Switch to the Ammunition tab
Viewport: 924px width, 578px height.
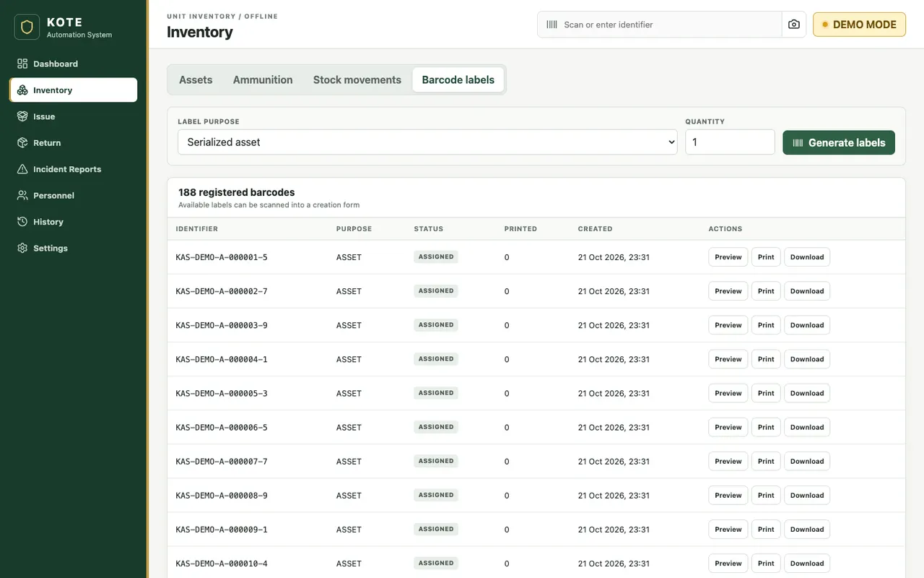point(263,80)
